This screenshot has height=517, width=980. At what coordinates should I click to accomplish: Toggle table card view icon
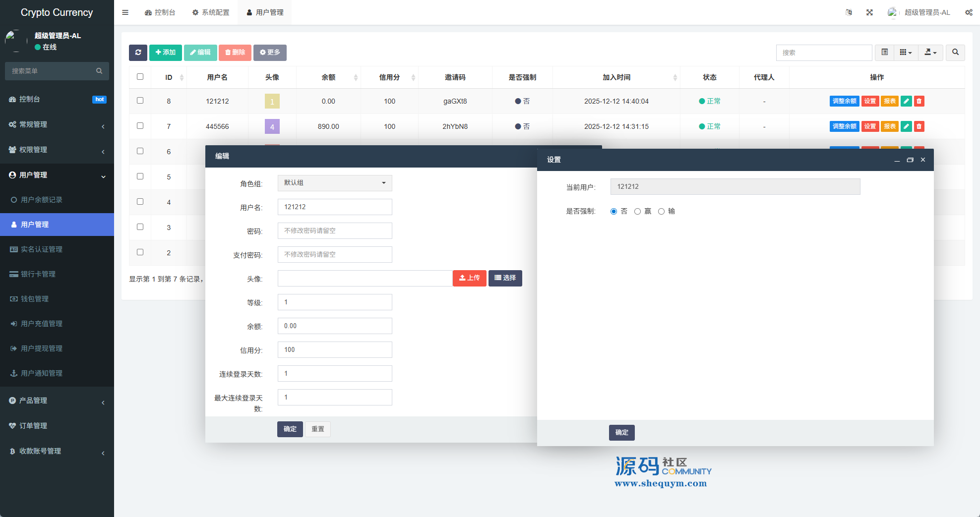coord(884,53)
